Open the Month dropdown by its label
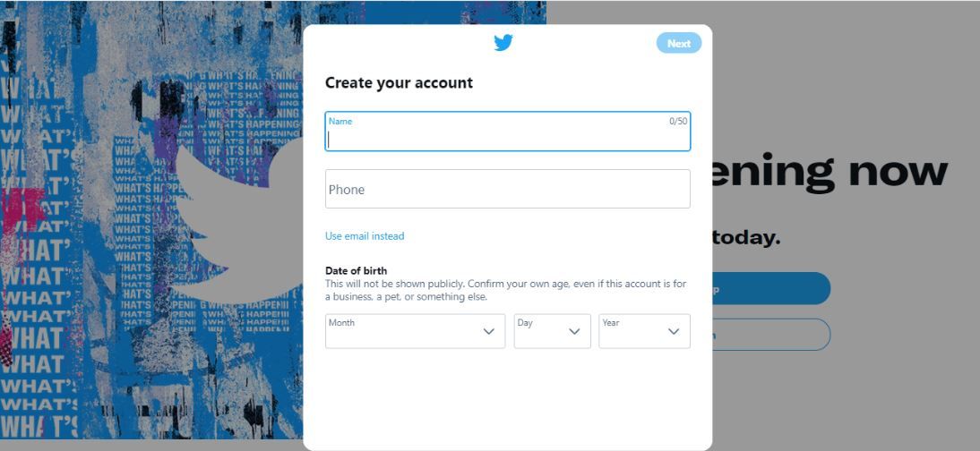The image size is (980, 451). pos(341,323)
